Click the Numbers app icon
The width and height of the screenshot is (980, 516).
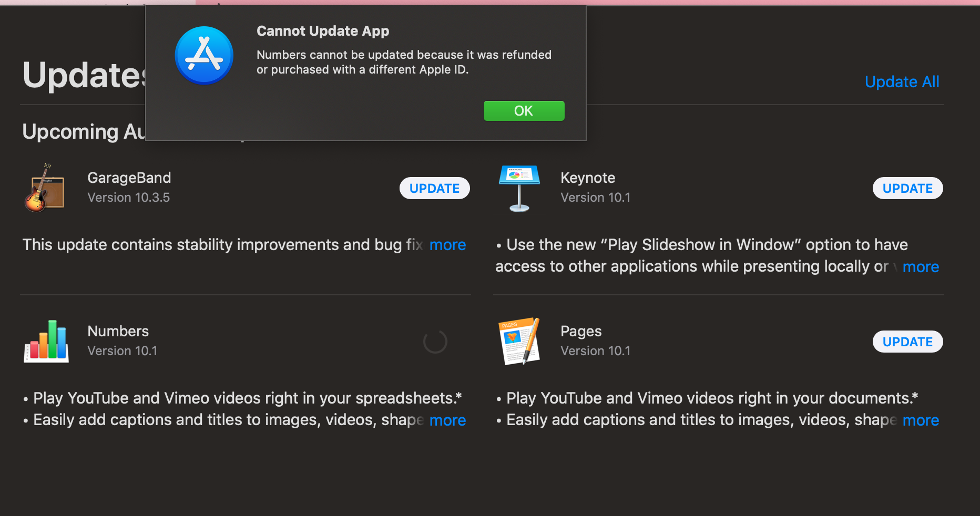tap(46, 342)
